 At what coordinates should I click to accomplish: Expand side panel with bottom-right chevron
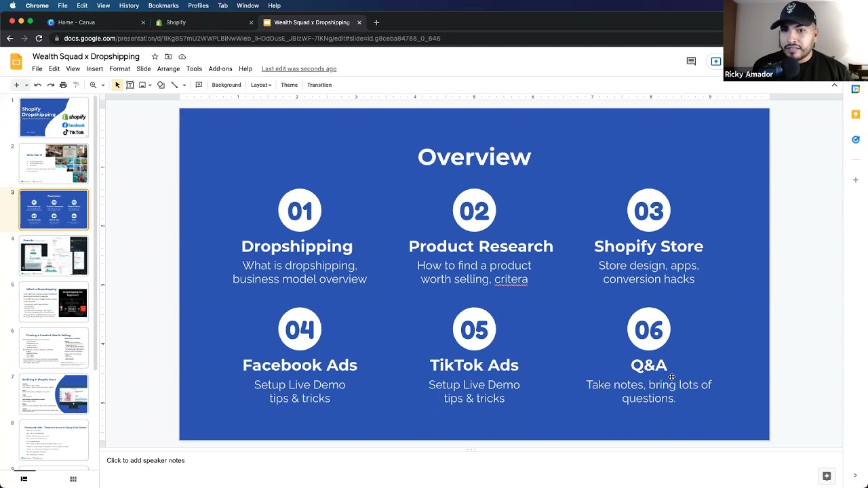pos(855,476)
